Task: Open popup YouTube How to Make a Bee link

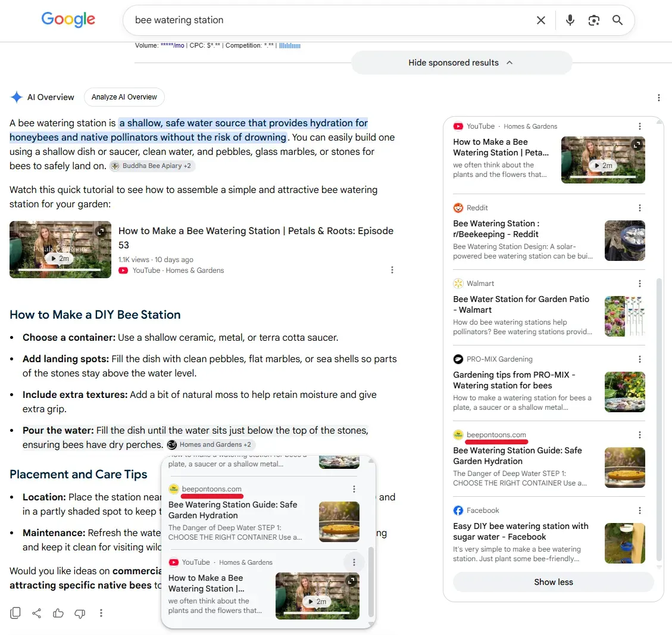Action: click(206, 584)
